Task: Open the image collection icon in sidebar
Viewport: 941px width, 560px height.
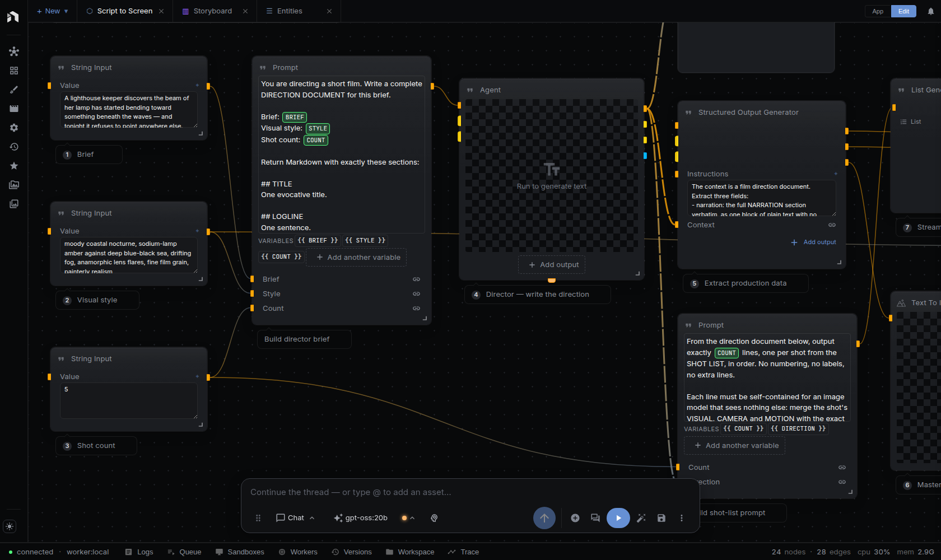Action: tap(14, 204)
